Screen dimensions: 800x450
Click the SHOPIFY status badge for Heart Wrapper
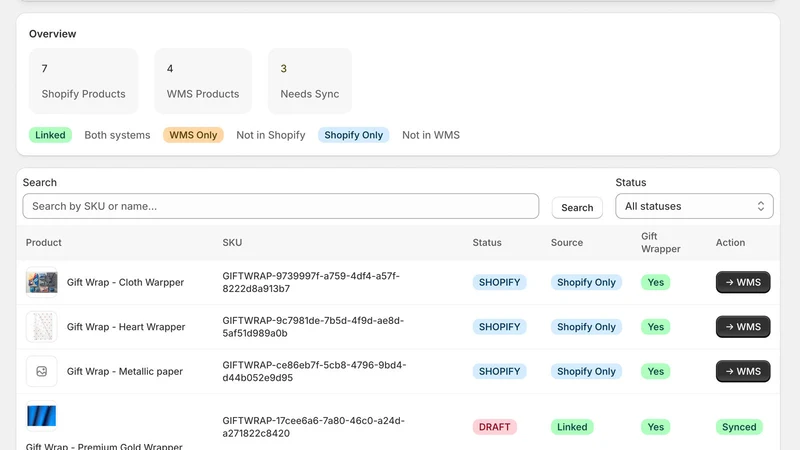499,327
